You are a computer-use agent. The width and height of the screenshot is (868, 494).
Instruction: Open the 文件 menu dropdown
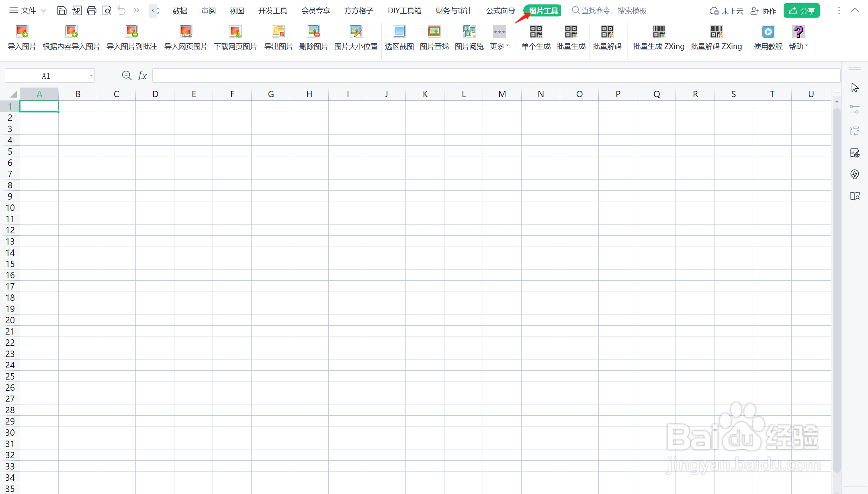point(28,10)
